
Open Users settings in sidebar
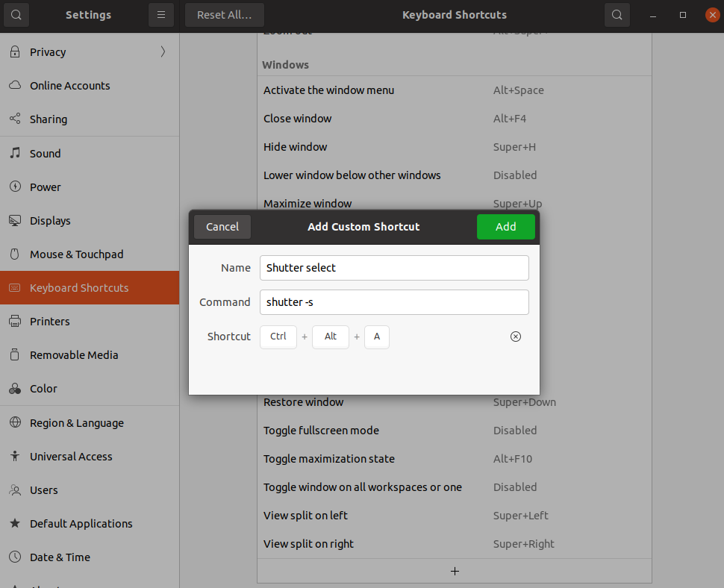(90, 490)
